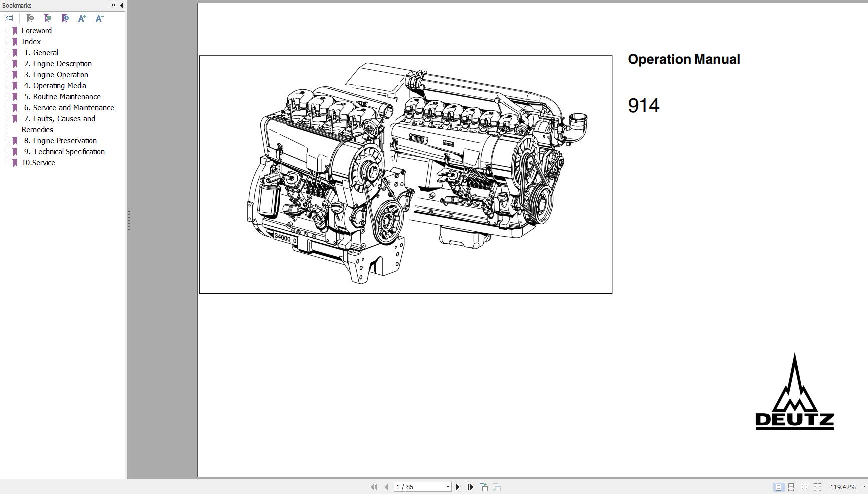Switch to single page view
The image size is (868, 494).
pos(779,486)
